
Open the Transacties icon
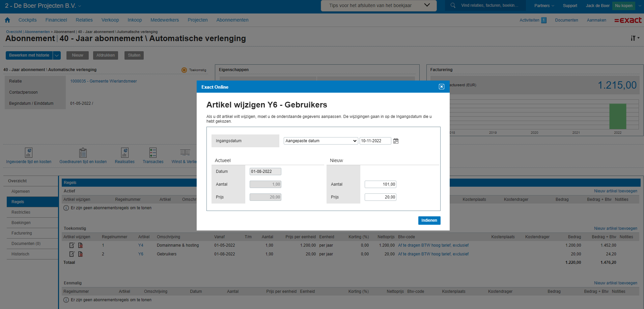point(153,153)
